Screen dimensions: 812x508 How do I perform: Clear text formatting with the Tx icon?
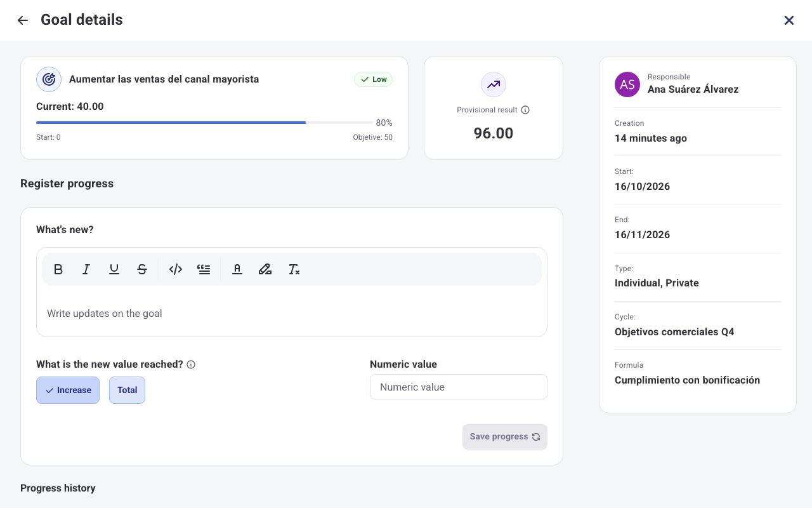(x=294, y=269)
